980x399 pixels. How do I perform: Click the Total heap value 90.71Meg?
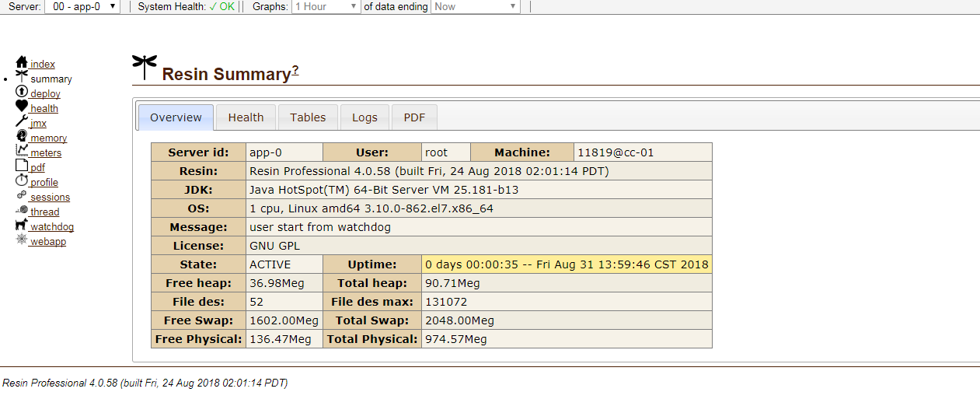pos(567,283)
